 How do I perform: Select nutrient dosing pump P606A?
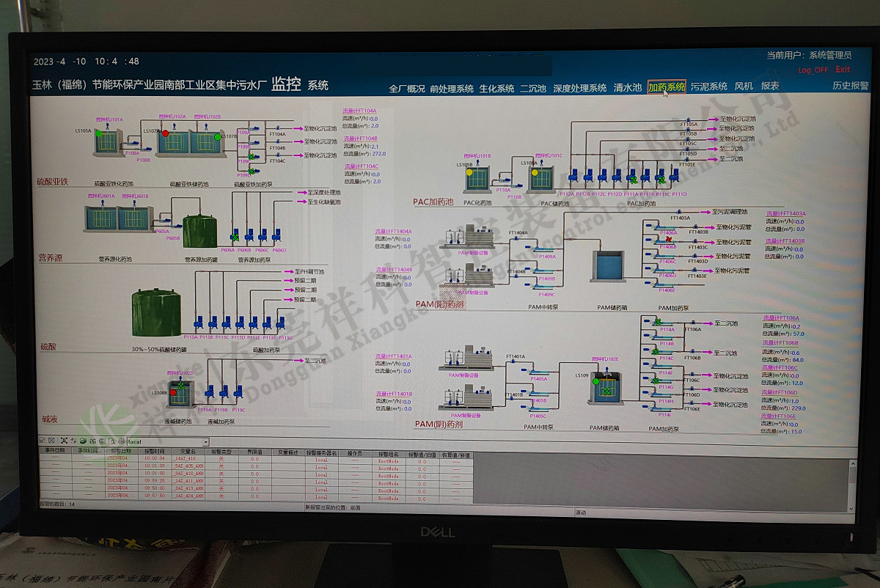click(x=235, y=237)
